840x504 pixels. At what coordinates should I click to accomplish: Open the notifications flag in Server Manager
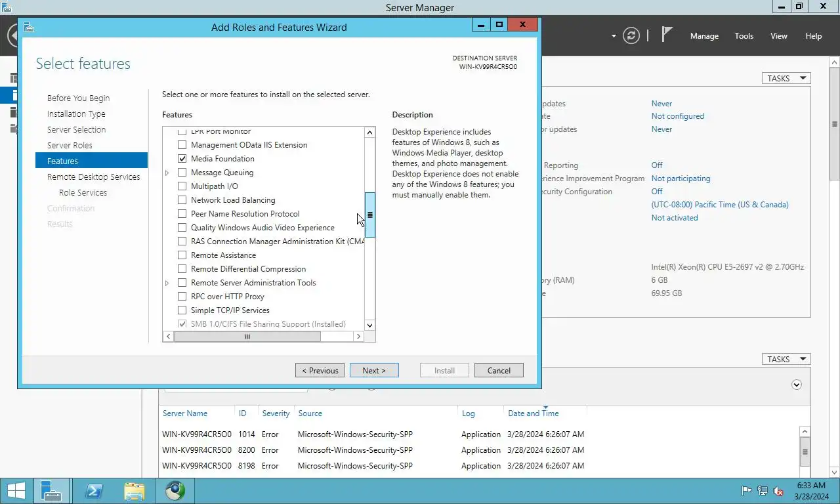click(667, 35)
